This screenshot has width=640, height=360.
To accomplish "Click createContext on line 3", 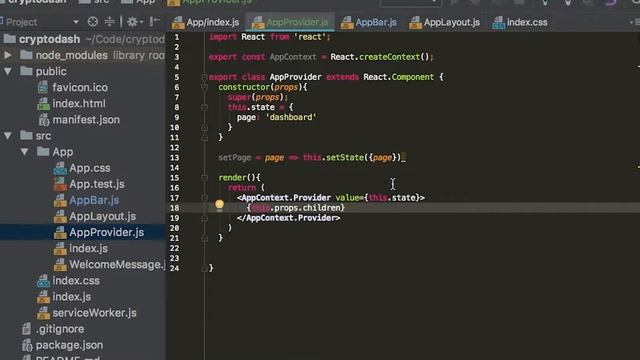I will (x=389, y=57).
